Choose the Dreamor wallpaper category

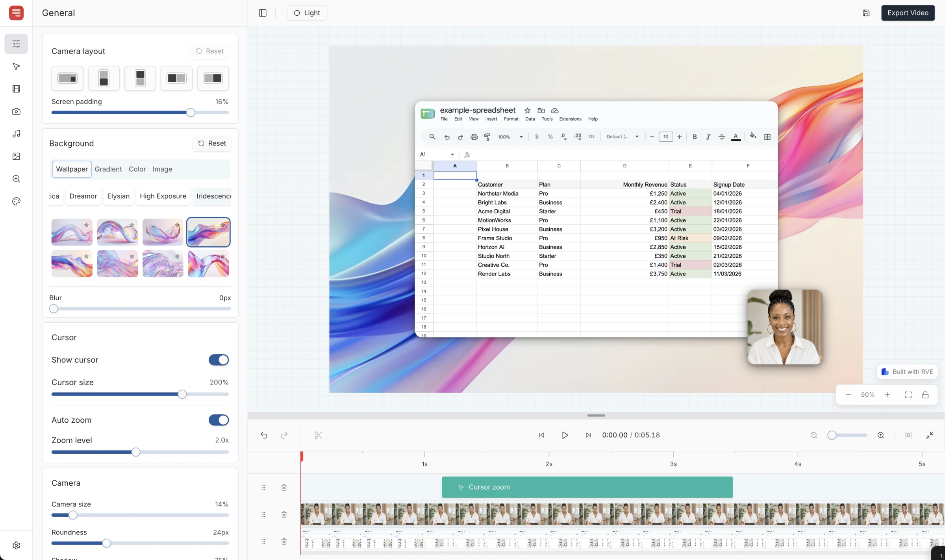[83, 196]
